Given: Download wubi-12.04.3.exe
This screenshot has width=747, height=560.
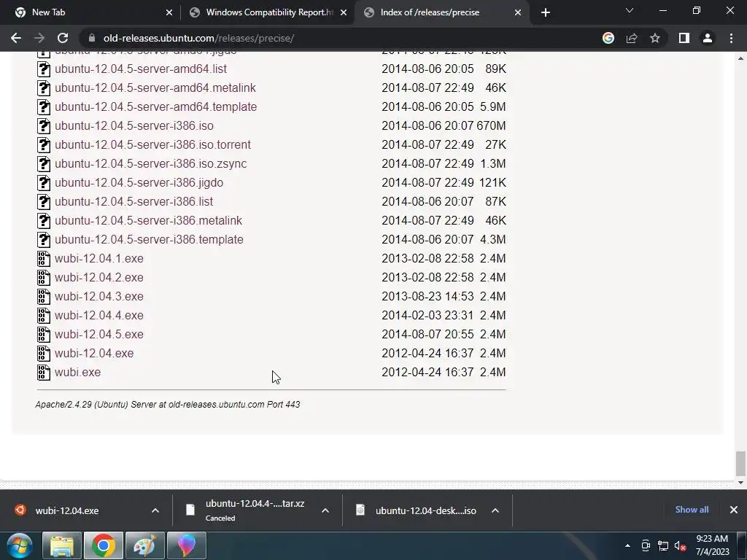Looking at the screenshot, I should 99,296.
